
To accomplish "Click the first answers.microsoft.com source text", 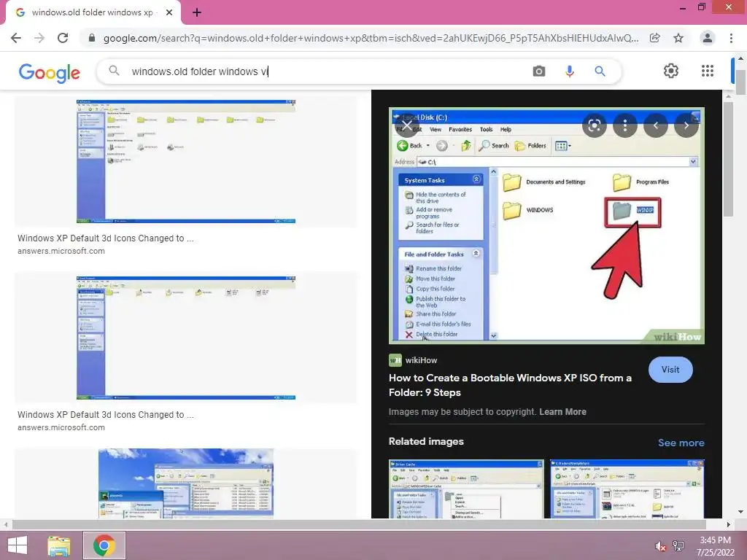I will 61,251.
